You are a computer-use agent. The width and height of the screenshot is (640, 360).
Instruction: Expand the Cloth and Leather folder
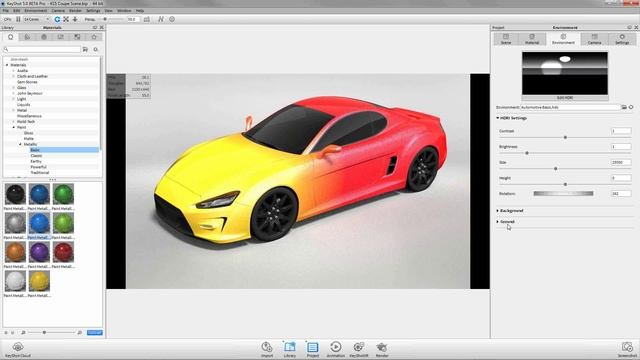coord(13,76)
